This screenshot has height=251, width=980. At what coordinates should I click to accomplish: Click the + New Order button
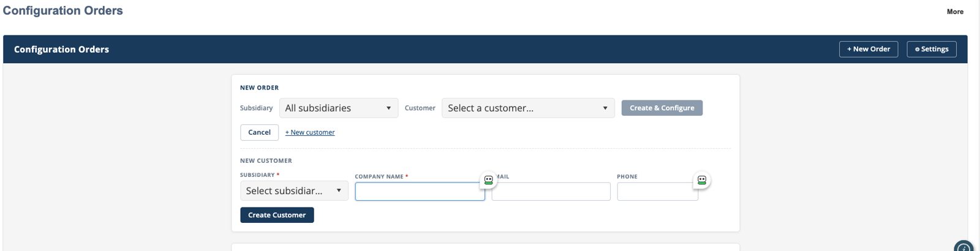click(869, 49)
